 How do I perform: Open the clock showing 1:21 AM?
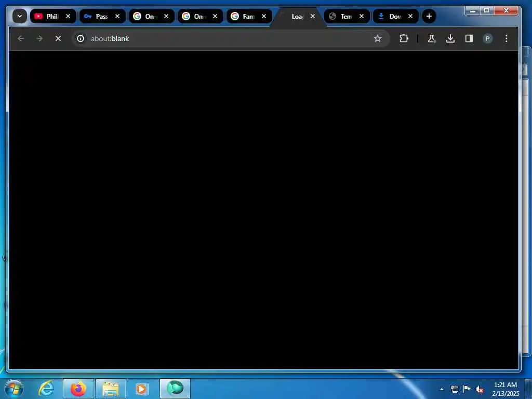[506, 389]
